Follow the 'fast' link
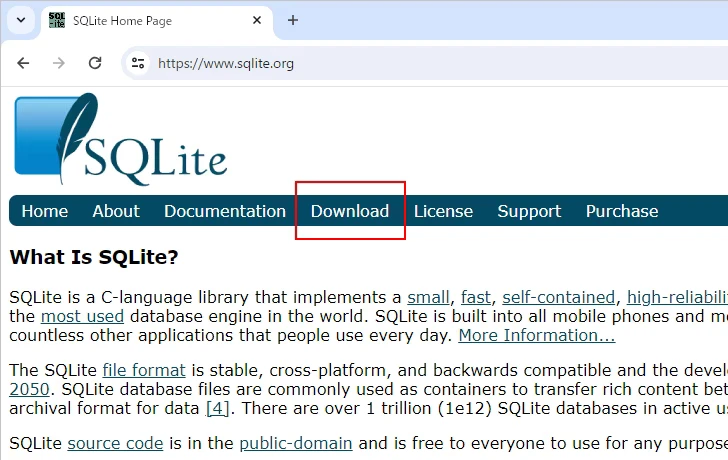Image resolution: width=728 pixels, height=460 pixels. click(476, 297)
